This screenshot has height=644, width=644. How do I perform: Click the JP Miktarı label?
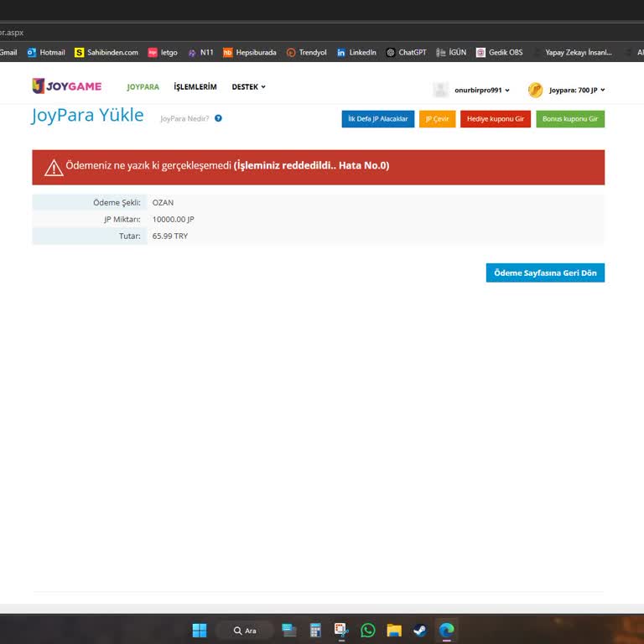(122, 220)
